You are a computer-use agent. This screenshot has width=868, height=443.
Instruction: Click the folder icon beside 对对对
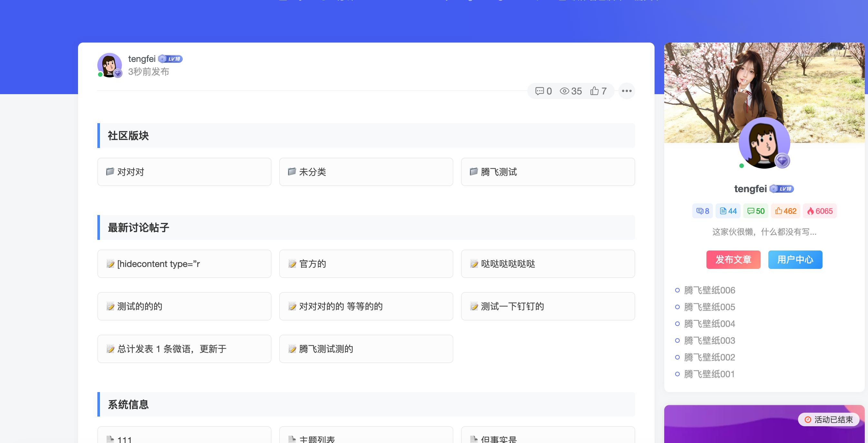coord(110,172)
